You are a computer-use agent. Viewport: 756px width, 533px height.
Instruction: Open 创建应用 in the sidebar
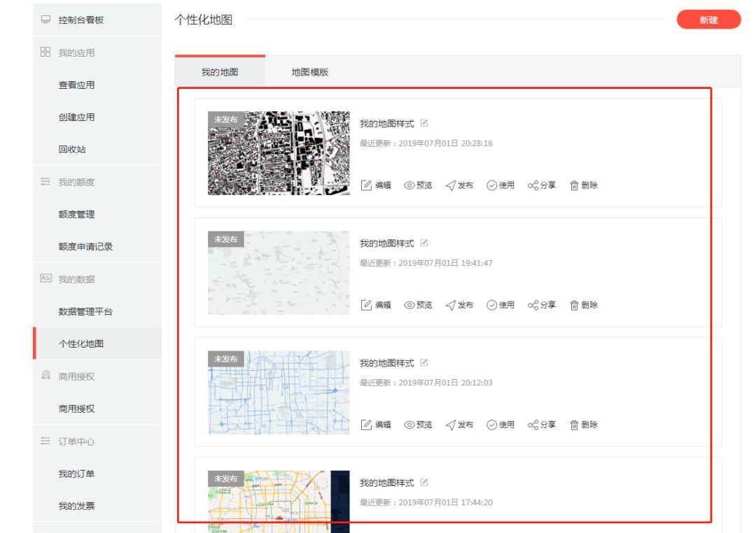coord(76,117)
